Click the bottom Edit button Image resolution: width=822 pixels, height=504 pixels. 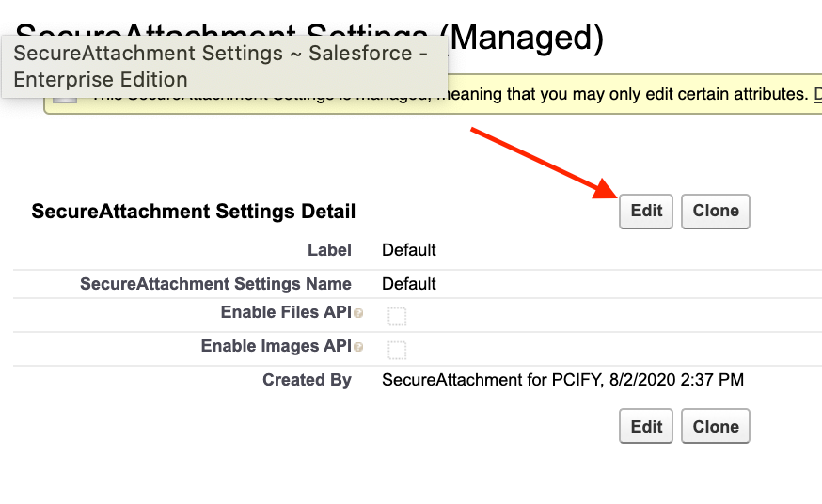point(646,427)
